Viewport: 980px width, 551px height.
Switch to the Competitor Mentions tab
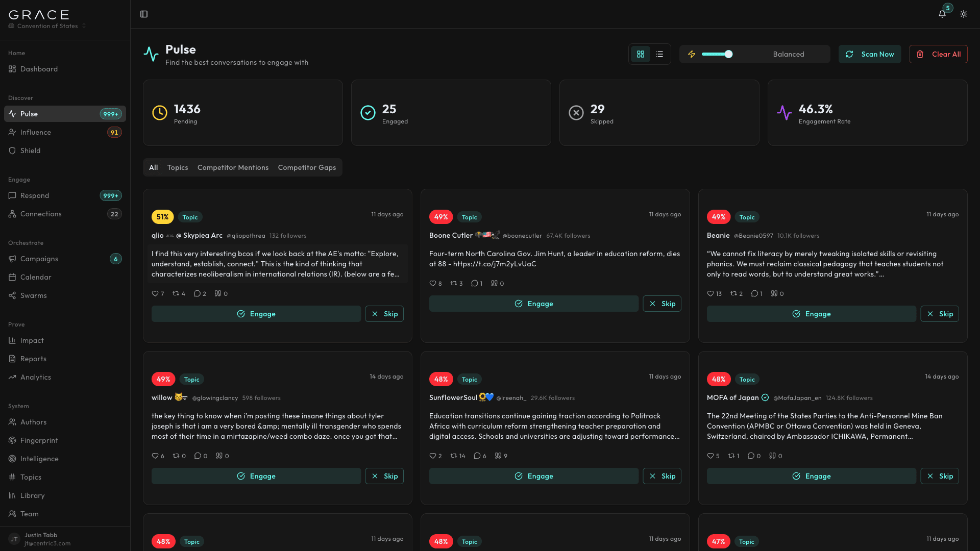233,167
